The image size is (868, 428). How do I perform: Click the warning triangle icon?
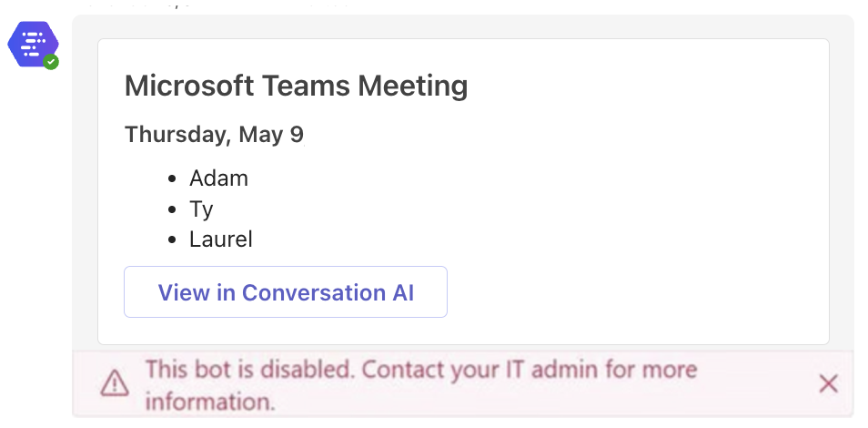click(x=115, y=384)
